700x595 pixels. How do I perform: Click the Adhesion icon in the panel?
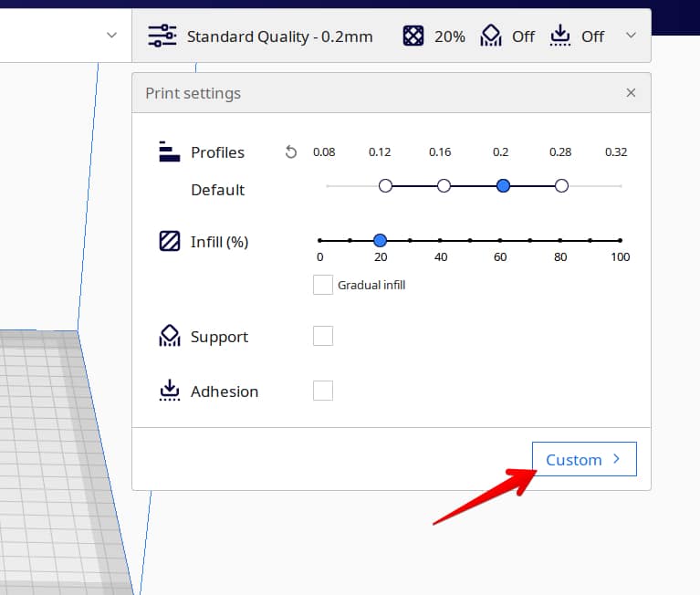coord(169,390)
